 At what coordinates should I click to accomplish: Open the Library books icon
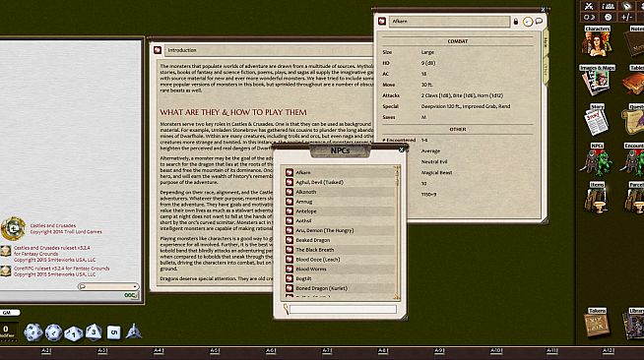click(634, 323)
